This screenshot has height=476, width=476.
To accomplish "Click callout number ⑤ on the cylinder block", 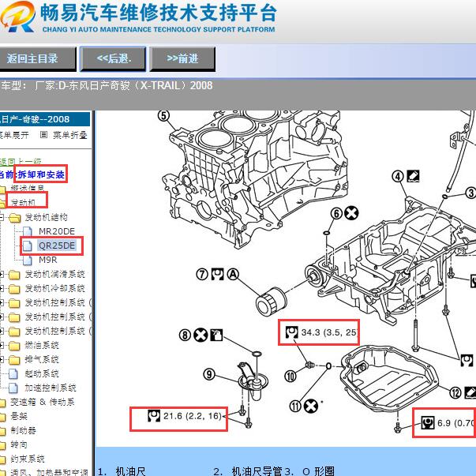I will [163, 116].
